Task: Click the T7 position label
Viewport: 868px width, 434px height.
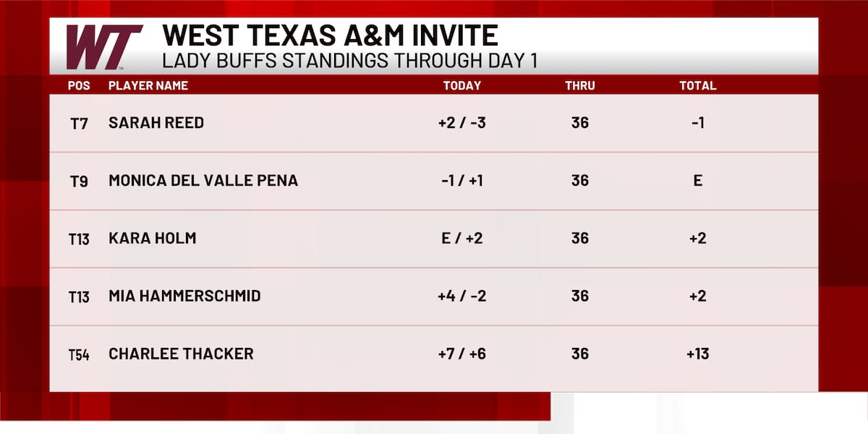Action: (x=79, y=124)
